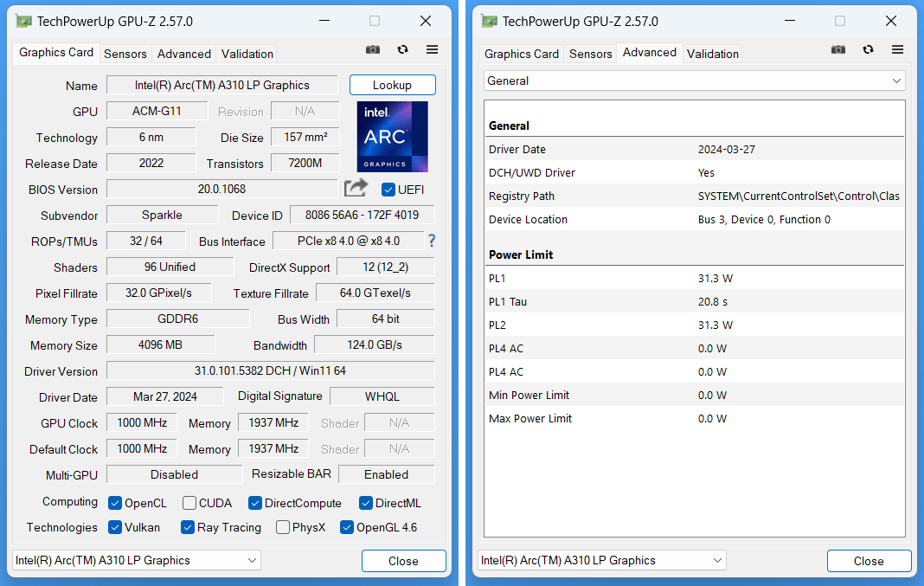Toggle the Ray Tracing checkbox

[x=188, y=527]
